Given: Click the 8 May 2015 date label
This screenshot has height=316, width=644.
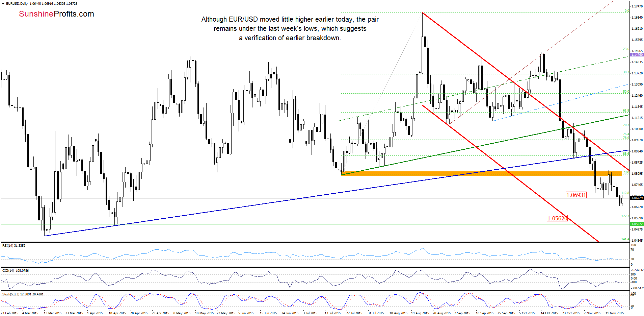Looking at the screenshot, I should (182, 313).
